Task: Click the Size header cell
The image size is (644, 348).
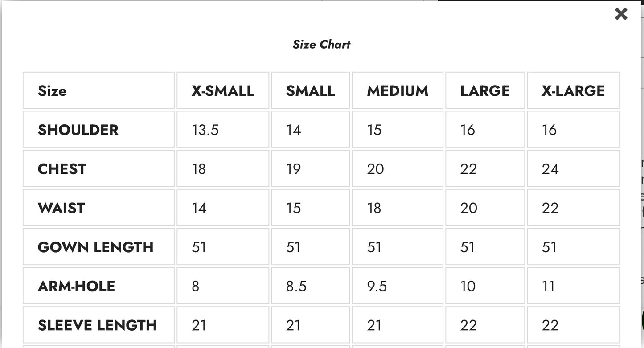Action: tap(52, 91)
